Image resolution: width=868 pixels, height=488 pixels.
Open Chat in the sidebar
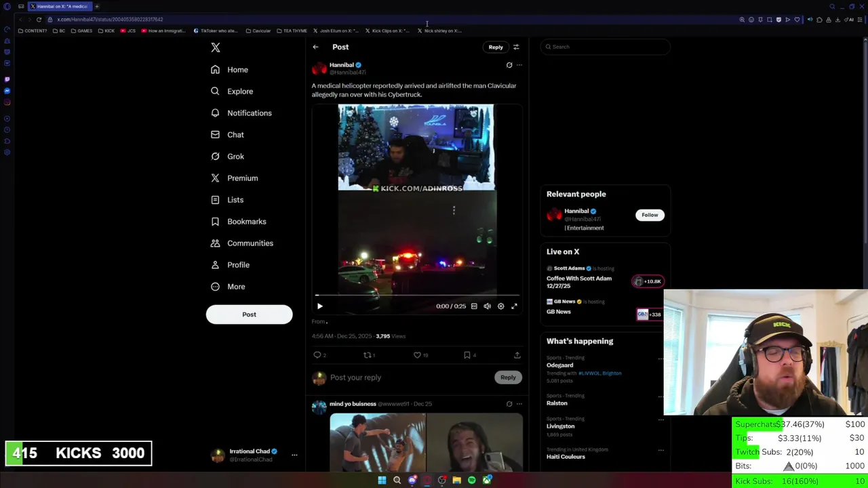(x=227, y=135)
